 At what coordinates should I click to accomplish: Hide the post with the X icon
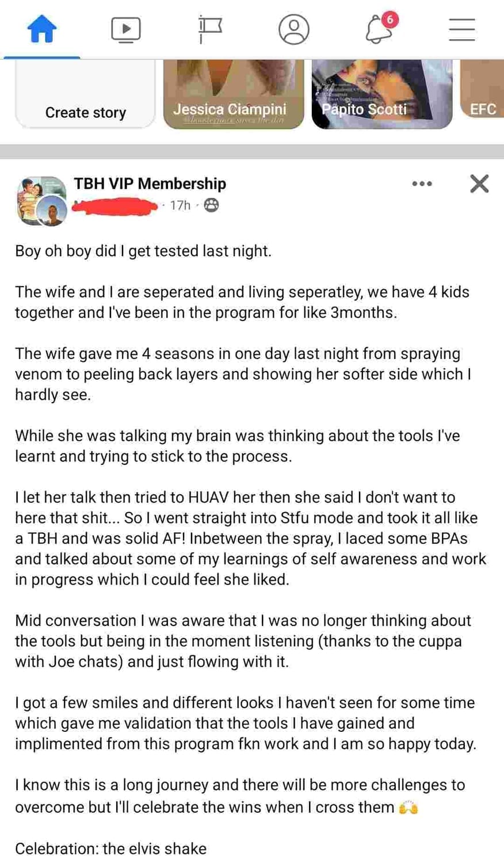(x=479, y=184)
